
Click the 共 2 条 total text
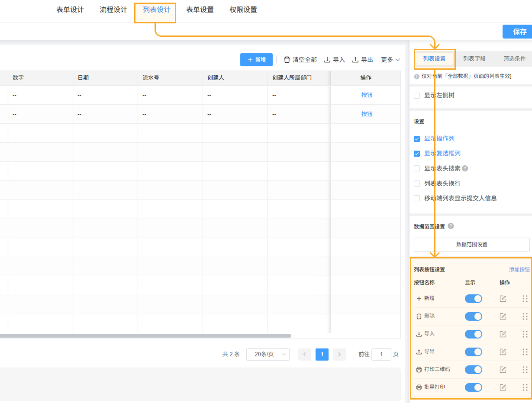click(x=231, y=354)
